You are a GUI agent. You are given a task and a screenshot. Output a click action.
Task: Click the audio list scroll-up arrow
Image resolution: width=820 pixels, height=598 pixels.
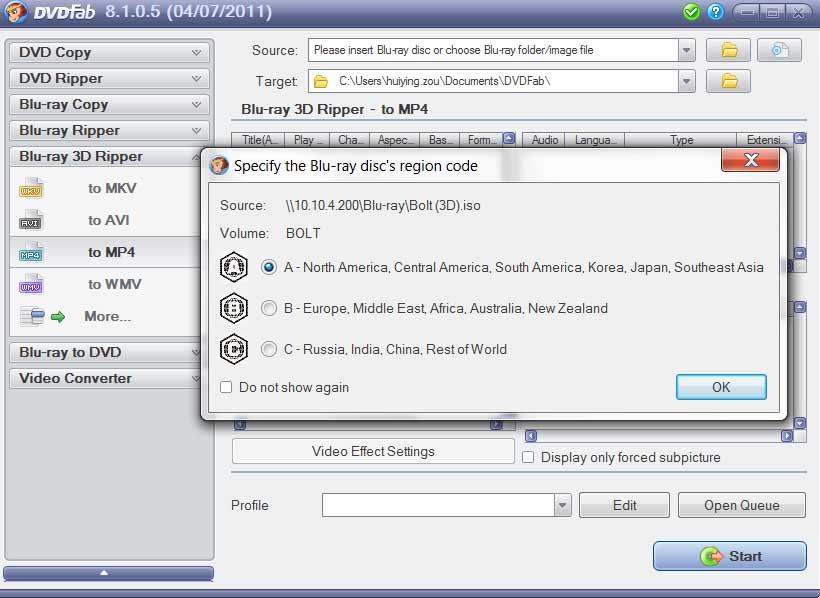(800, 139)
